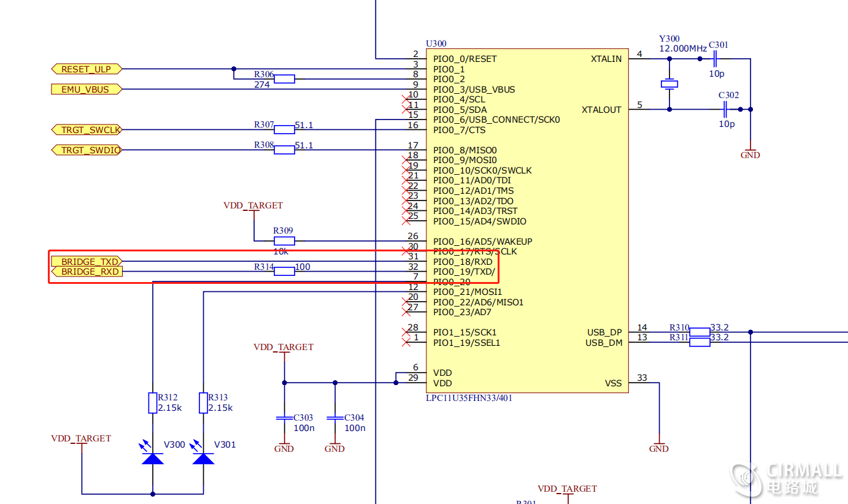Click the VDD_TARGET label above R309
Screen dimensions: 848x504
(x=253, y=205)
